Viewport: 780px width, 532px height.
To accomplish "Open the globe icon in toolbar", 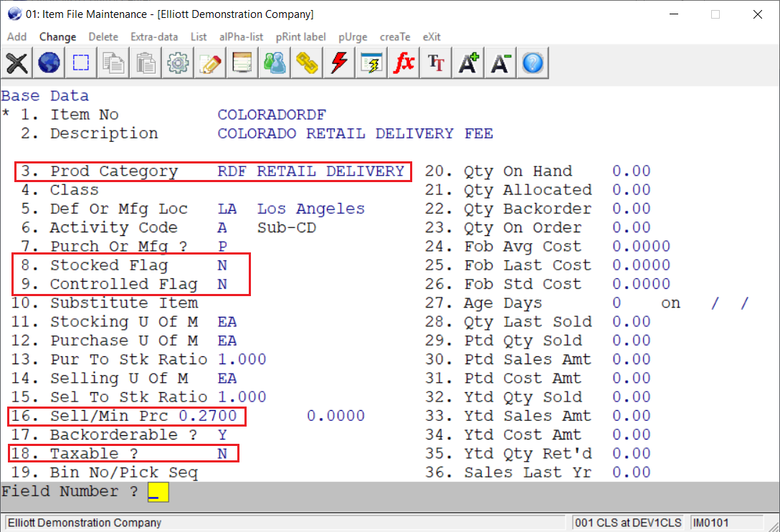I will 49,63.
